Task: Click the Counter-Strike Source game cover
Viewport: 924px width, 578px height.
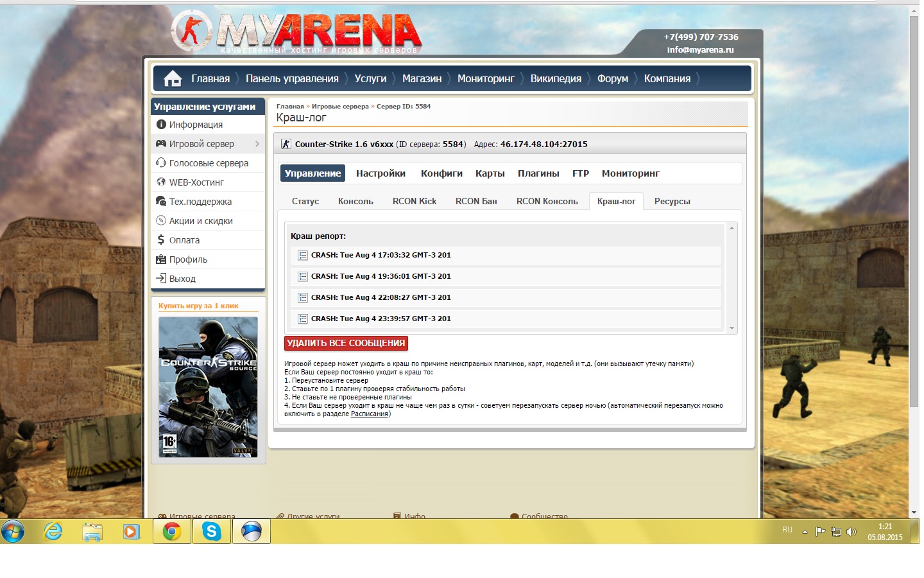Action: pyautogui.click(x=208, y=387)
